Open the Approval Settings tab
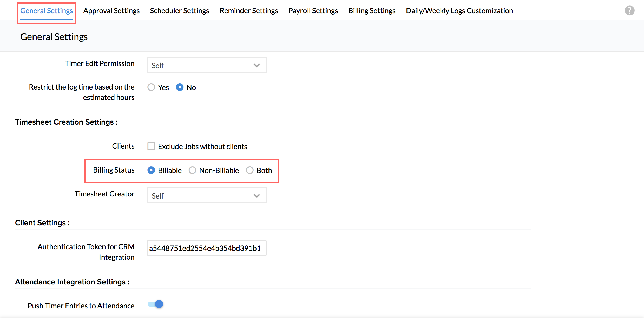The image size is (644, 318). pyautogui.click(x=111, y=11)
